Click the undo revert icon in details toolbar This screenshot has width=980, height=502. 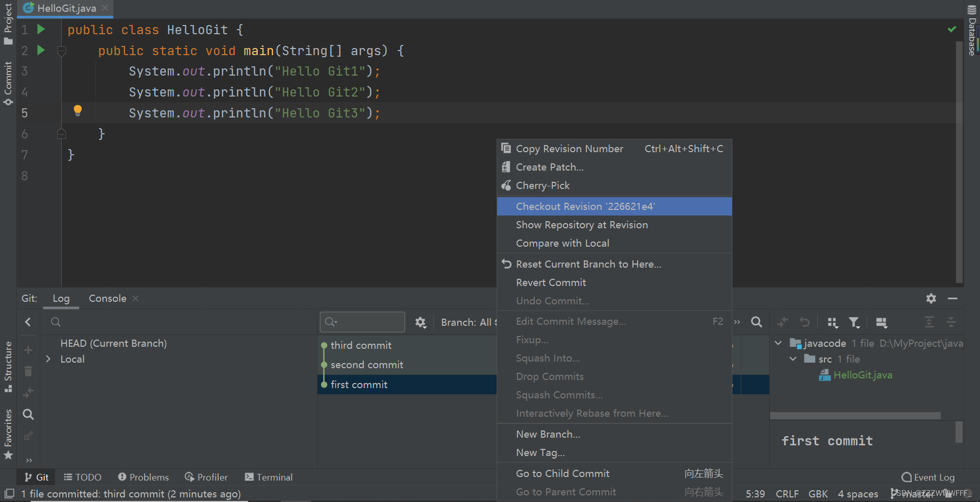(804, 322)
